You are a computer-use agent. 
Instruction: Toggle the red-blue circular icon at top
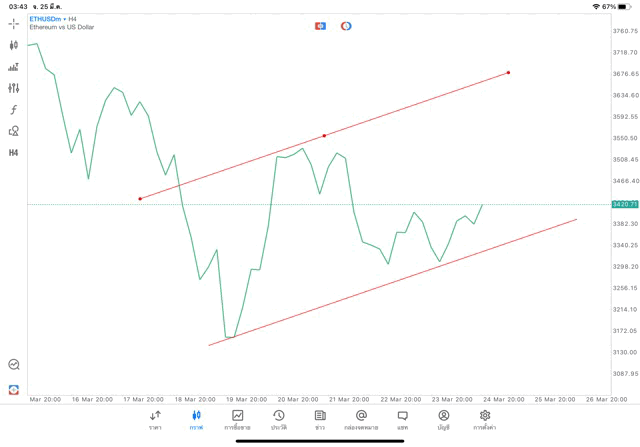(x=346, y=26)
